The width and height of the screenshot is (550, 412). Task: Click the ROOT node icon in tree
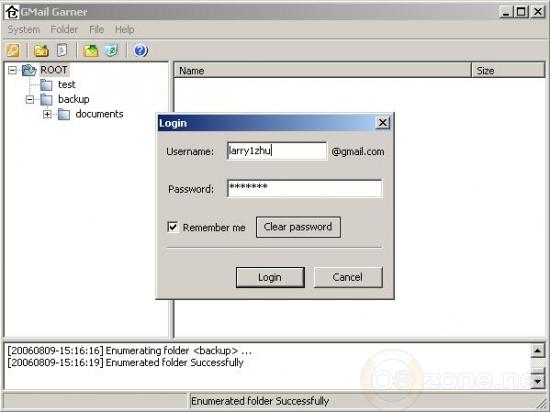click(x=29, y=70)
